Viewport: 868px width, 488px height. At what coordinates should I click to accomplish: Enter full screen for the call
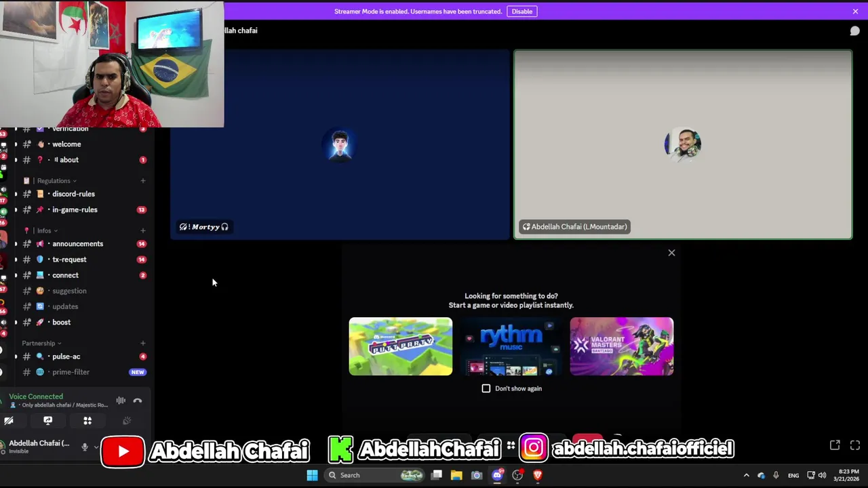[855, 445]
